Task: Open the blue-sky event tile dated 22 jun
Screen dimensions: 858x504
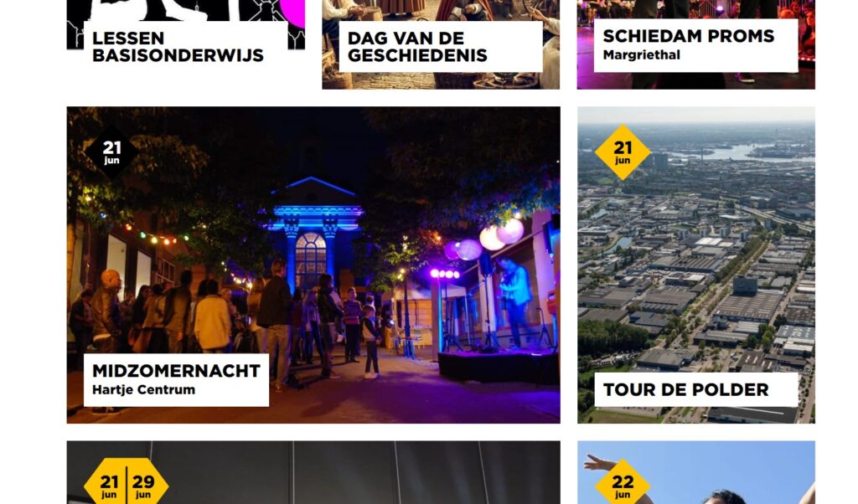Action: pos(696,473)
